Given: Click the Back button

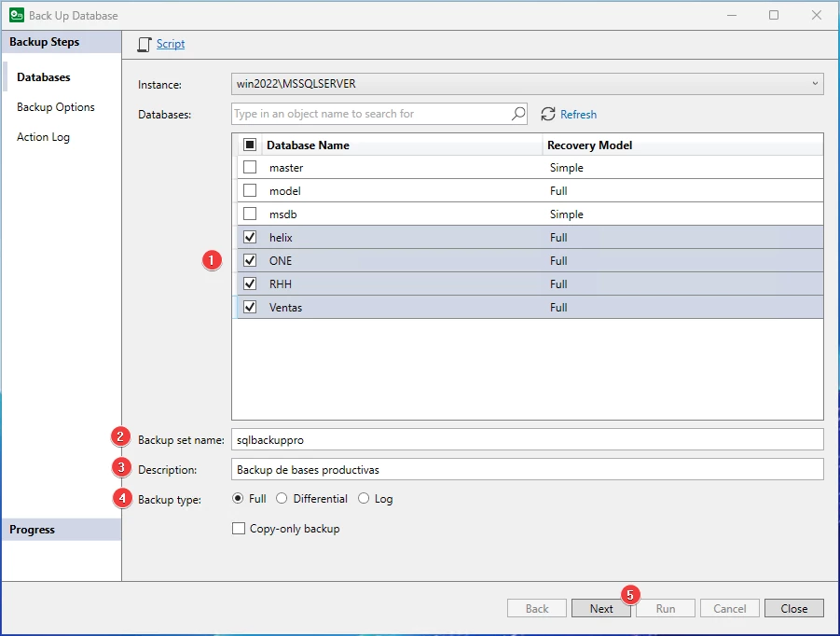Looking at the screenshot, I should coord(537,609).
